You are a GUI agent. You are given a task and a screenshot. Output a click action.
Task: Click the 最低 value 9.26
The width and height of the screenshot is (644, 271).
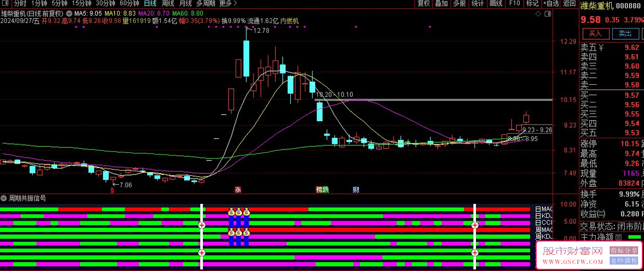click(x=632, y=164)
